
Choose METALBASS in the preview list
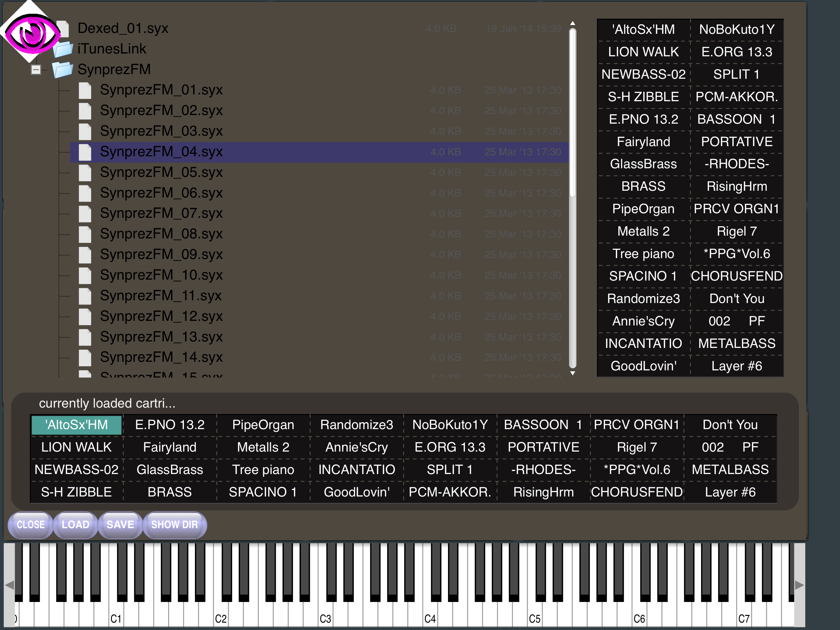click(736, 344)
